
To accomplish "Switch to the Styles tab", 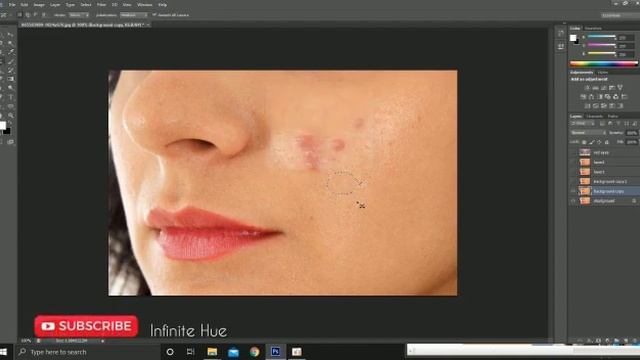I will tap(603, 73).
